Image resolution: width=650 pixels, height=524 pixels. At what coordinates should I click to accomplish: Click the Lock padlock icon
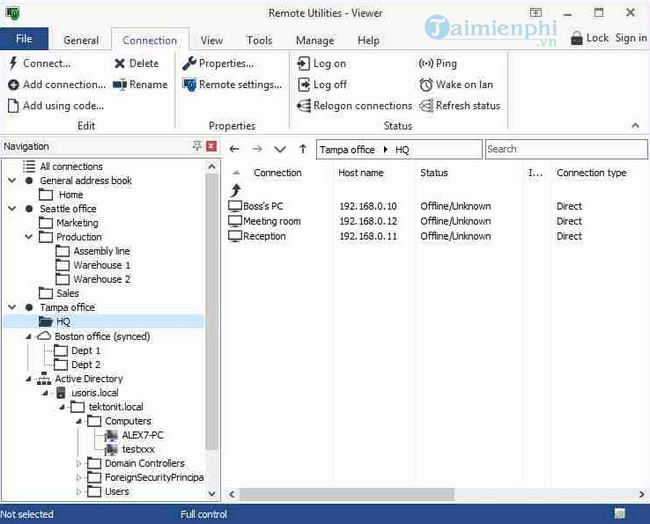tap(576, 39)
